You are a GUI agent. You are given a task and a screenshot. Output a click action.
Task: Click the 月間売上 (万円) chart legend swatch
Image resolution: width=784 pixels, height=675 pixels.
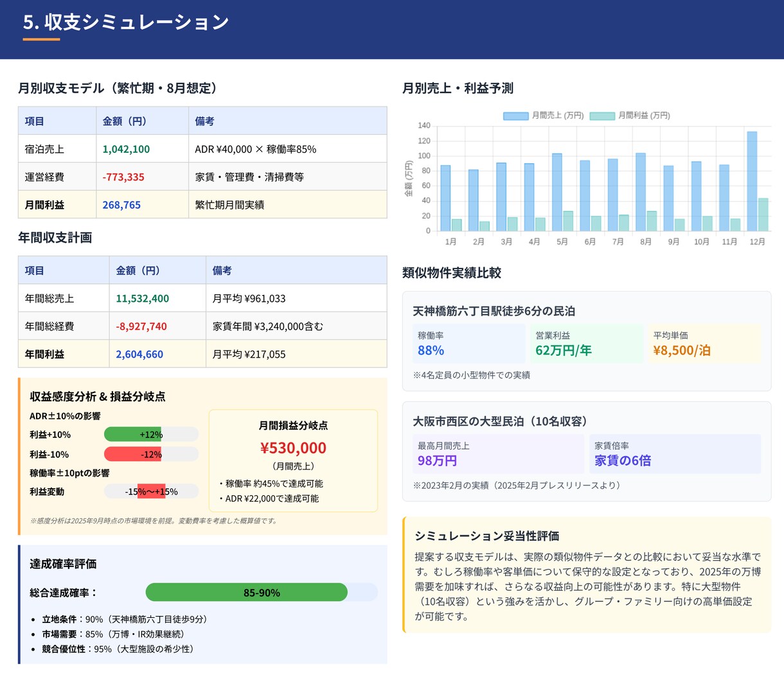click(x=515, y=116)
